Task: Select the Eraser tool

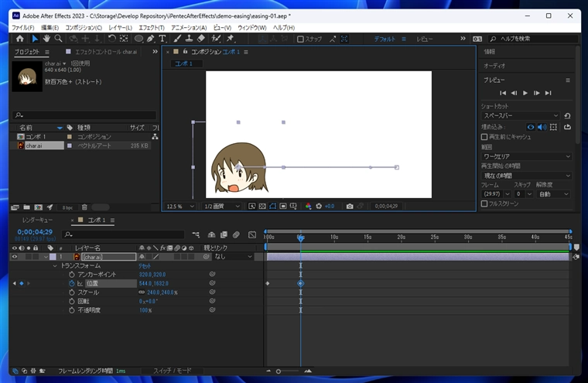Action: pyautogui.click(x=201, y=38)
